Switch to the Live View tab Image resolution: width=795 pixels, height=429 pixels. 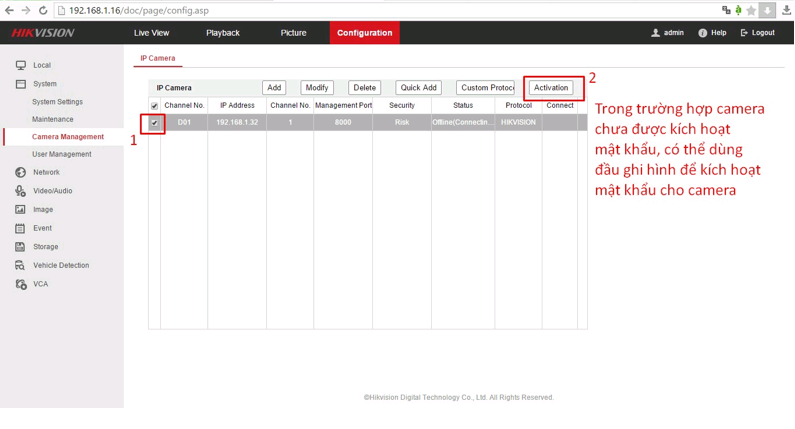(152, 33)
